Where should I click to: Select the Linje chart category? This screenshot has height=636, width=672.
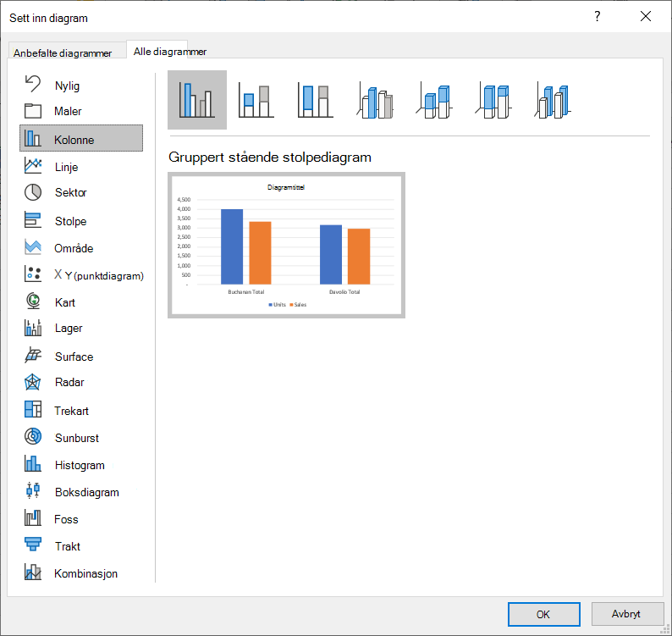pos(81,166)
